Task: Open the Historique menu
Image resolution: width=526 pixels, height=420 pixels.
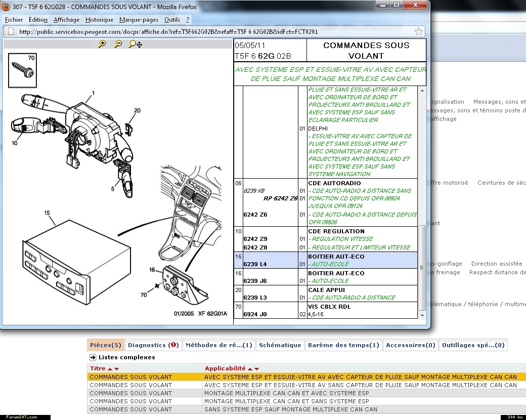Action: pos(99,19)
